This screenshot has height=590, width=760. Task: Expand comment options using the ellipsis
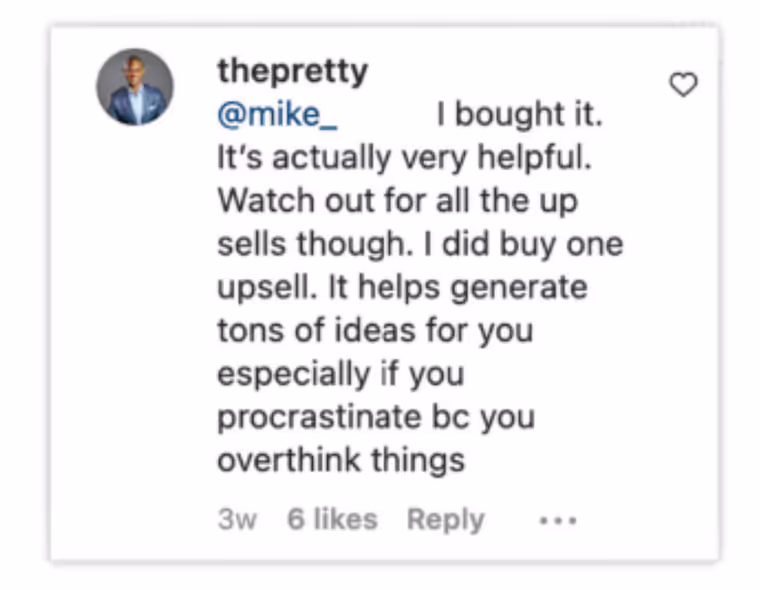point(558,521)
